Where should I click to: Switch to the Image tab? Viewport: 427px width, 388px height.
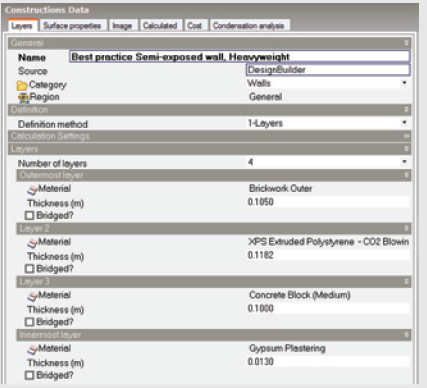pyautogui.click(x=122, y=26)
